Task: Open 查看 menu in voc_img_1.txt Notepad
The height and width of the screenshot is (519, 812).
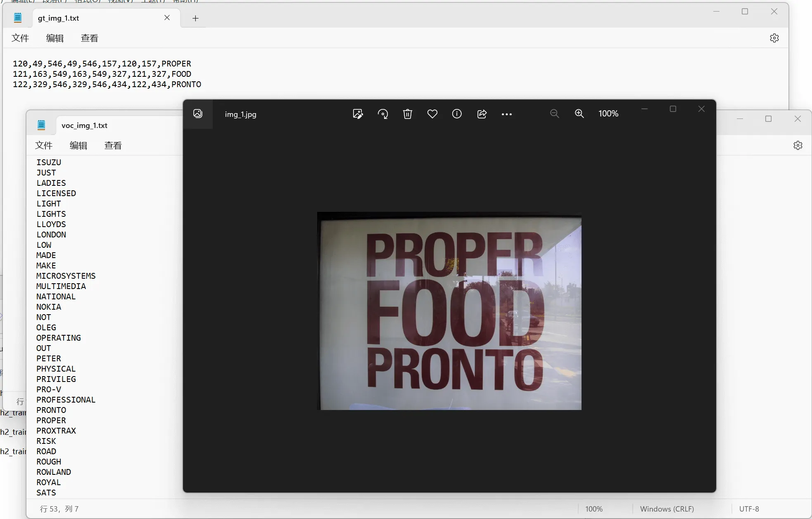Action: tap(113, 146)
